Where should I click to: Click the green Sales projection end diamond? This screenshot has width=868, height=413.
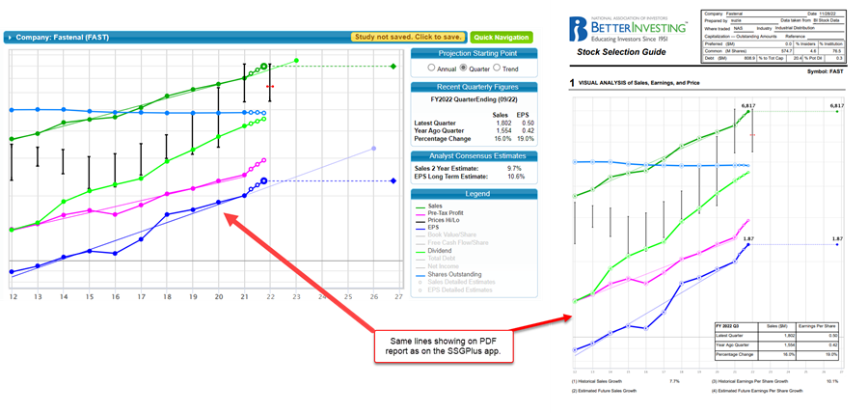click(393, 67)
